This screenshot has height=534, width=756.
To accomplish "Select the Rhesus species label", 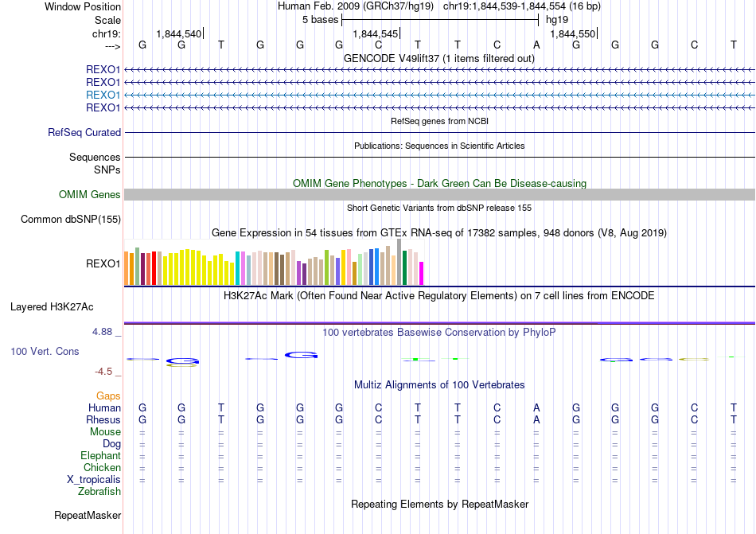I will pos(103,419).
